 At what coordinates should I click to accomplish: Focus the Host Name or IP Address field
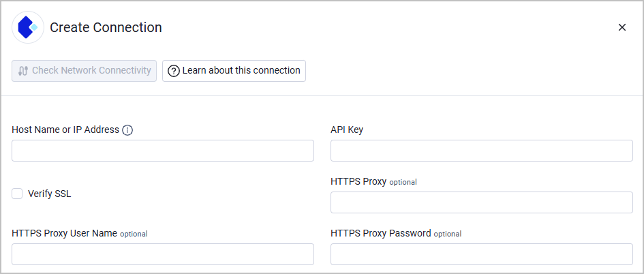(163, 151)
